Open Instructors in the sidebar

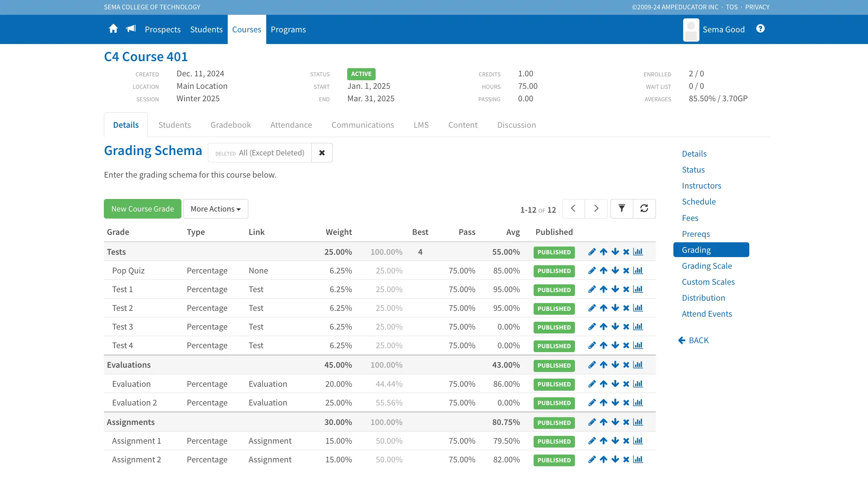[701, 186]
